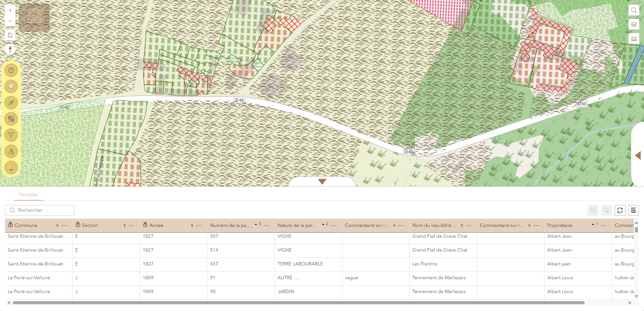Click the Rechercher search field
The image size is (644, 311).
pos(40,210)
